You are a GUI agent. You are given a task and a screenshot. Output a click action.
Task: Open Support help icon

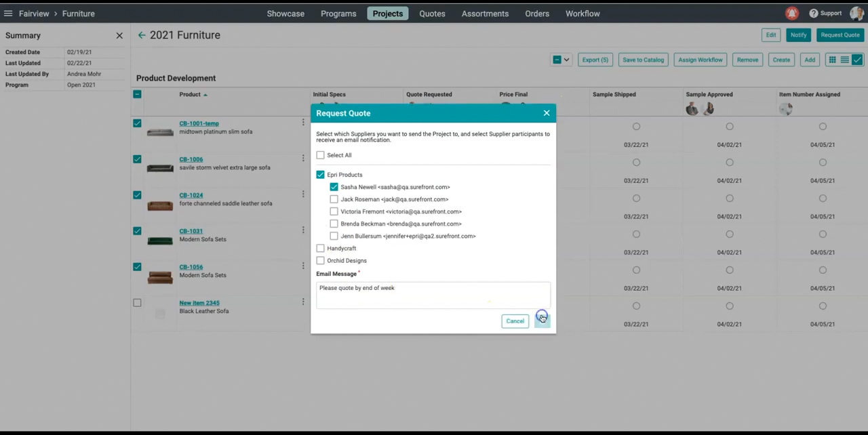[814, 14]
